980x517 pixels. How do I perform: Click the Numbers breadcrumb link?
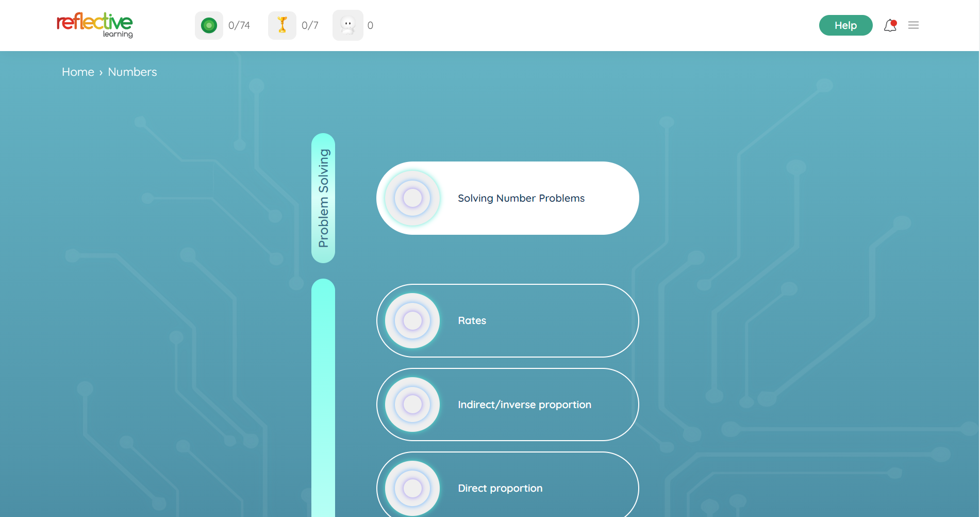tap(132, 72)
